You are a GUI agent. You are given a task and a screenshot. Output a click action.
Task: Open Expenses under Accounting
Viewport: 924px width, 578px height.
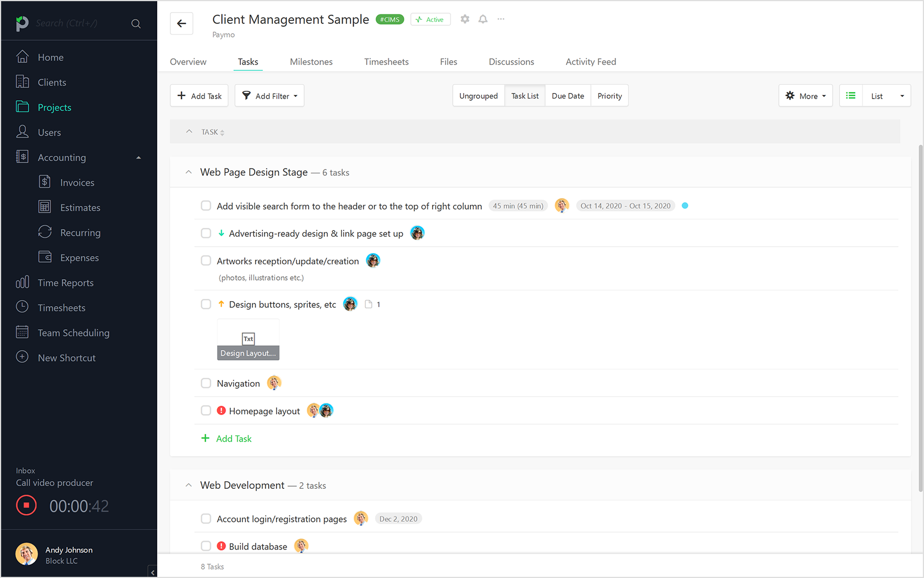click(x=79, y=258)
